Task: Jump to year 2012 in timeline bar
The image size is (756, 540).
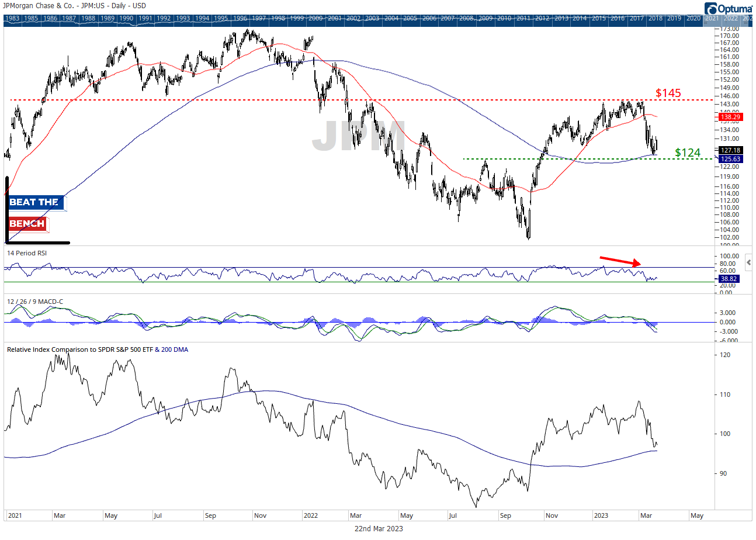Action: click(x=542, y=18)
